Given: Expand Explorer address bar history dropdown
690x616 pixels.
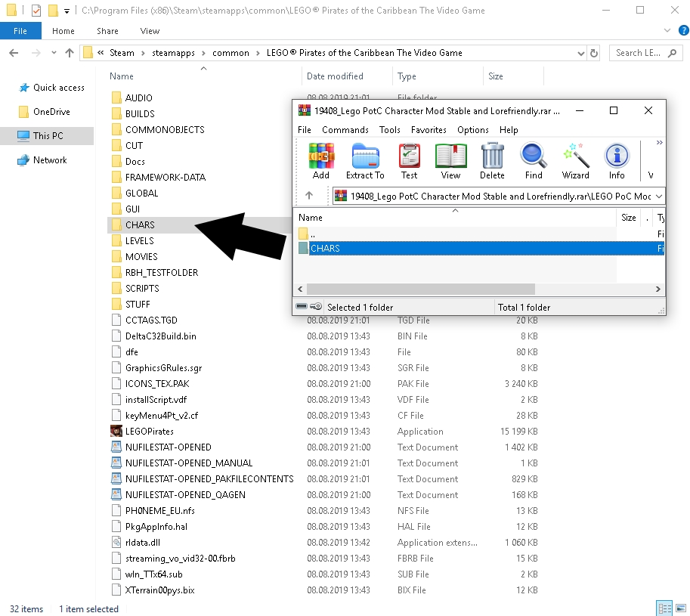Looking at the screenshot, I should click(x=581, y=53).
